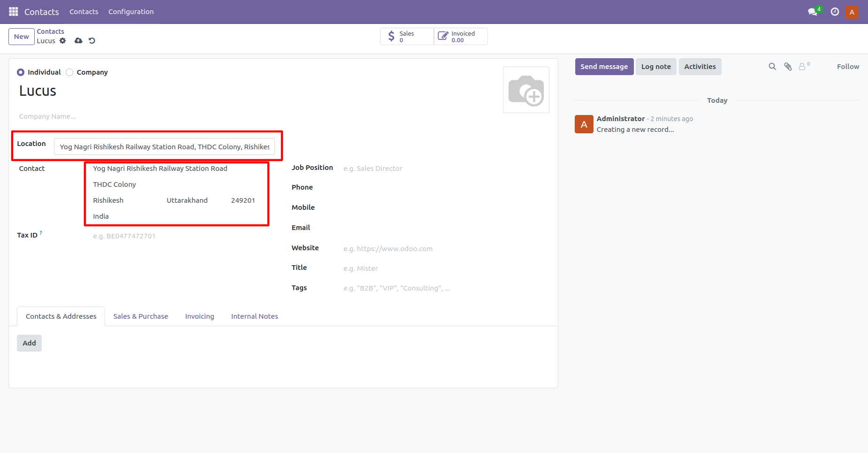
Task: Select the Company radio button
Action: pos(69,72)
